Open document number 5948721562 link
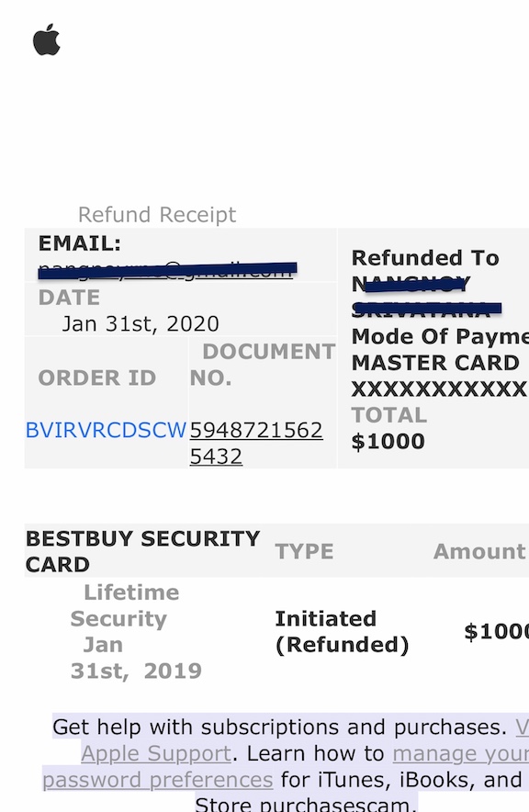The width and height of the screenshot is (529, 812). (256, 443)
